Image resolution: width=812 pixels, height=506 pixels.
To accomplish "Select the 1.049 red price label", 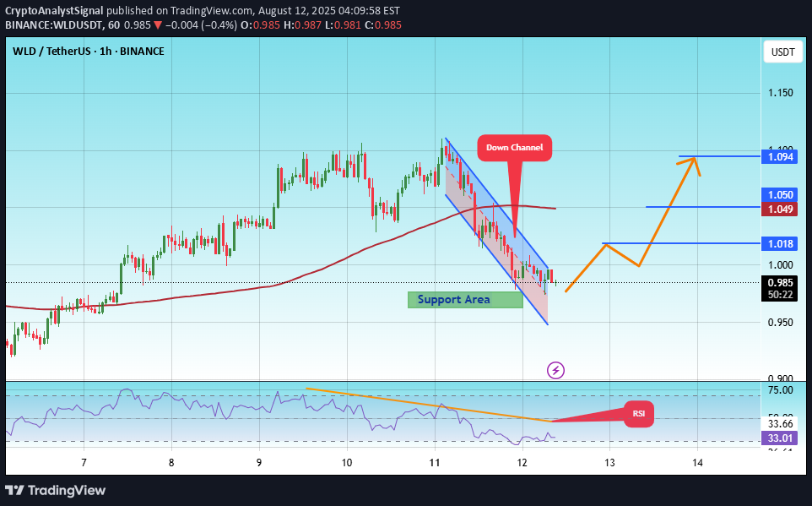I will pyautogui.click(x=779, y=209).
